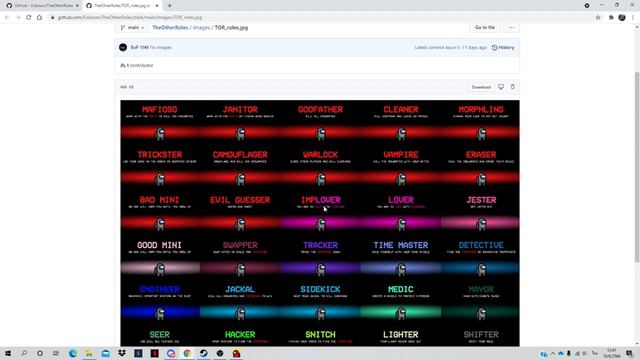Close the first GitHub browser tab
Image resolution: width=640 pixels, height=360 pixels.
77,6
